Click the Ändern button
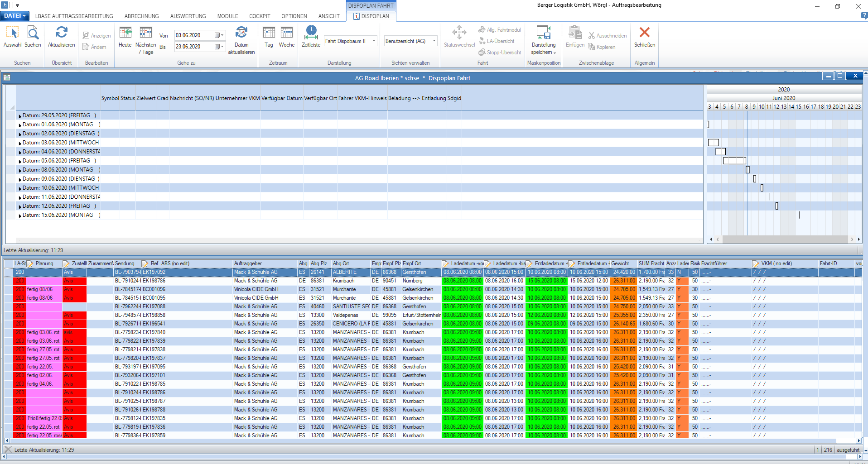Screen dimensions: 868x464 (x=94, y=47)
